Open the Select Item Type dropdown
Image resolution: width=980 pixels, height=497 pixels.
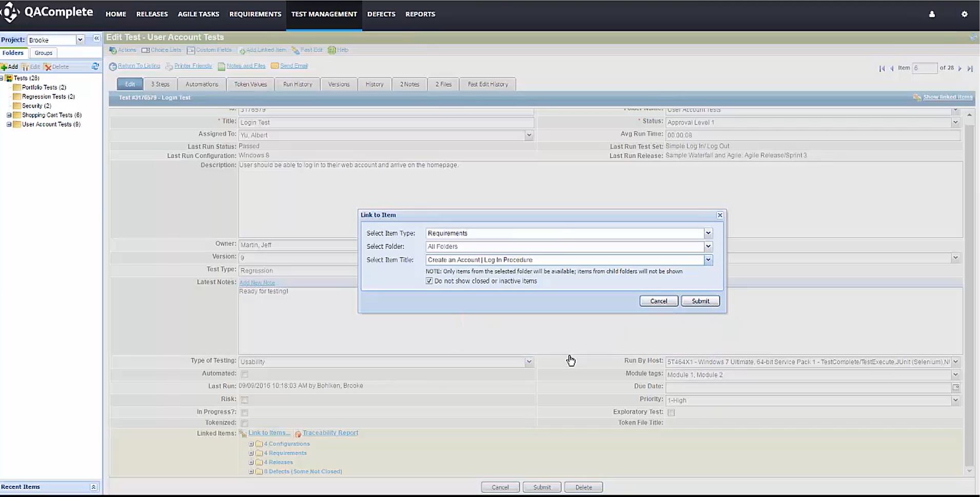(708, 233)
